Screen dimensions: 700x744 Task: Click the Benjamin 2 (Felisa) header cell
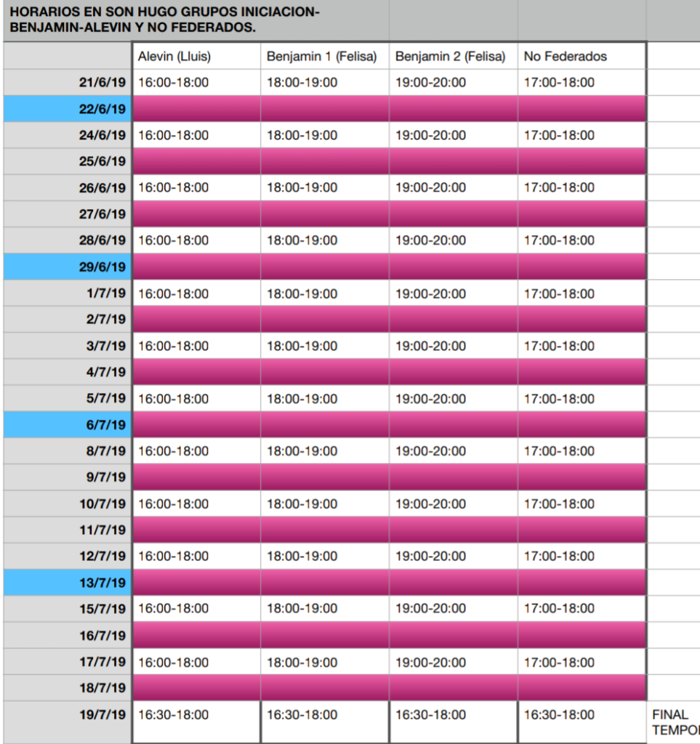[x=454, y=56]
